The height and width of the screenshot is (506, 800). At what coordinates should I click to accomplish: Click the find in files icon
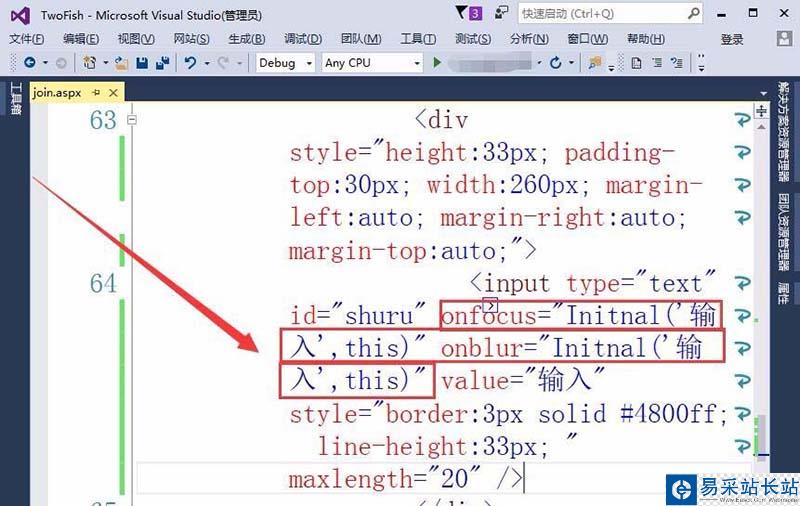[594, 63]
